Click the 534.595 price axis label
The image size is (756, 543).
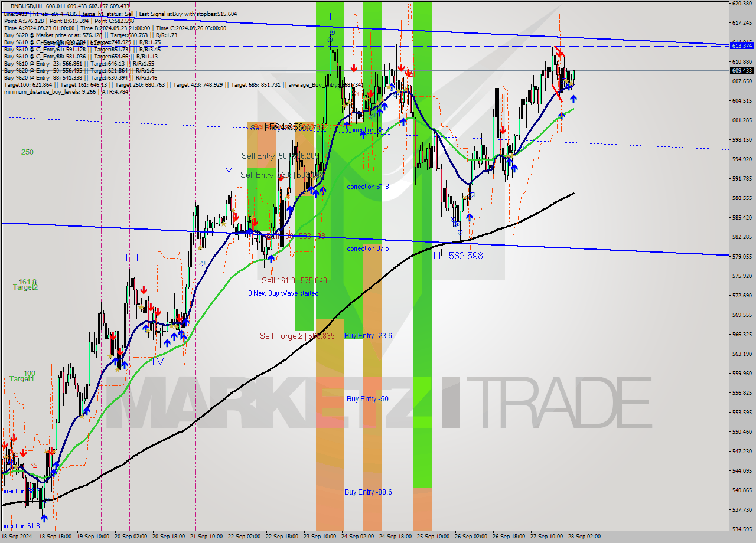point(742,529)
